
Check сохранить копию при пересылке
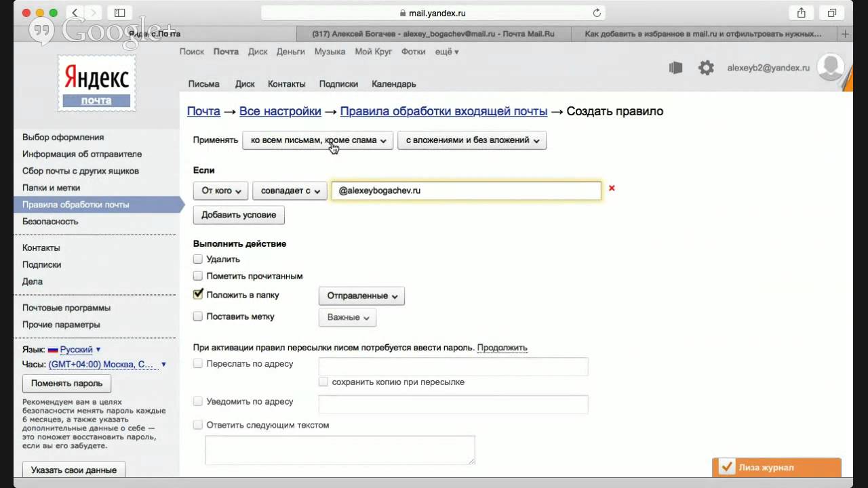(x=323, y=382)
